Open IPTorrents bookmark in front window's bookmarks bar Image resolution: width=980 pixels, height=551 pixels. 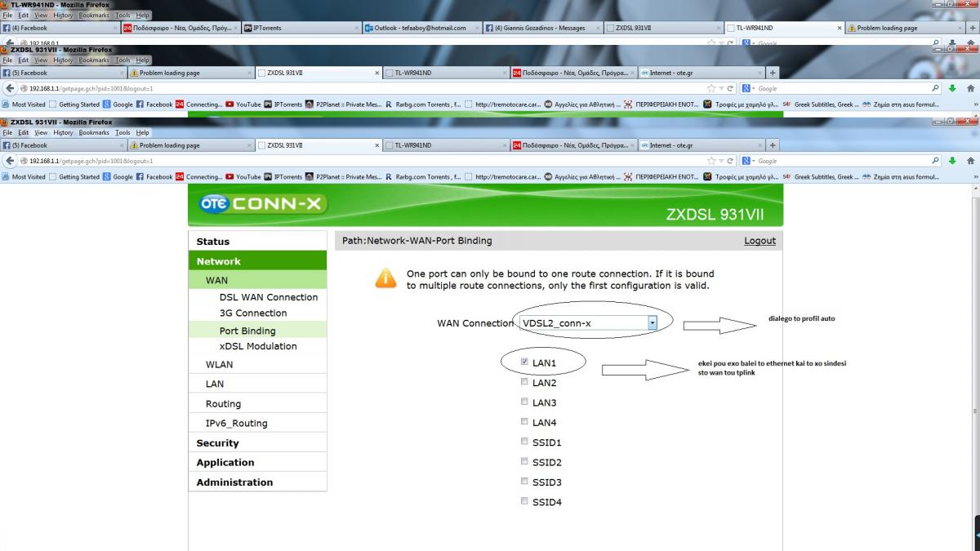pyautogui.click(x=283, y=176)
